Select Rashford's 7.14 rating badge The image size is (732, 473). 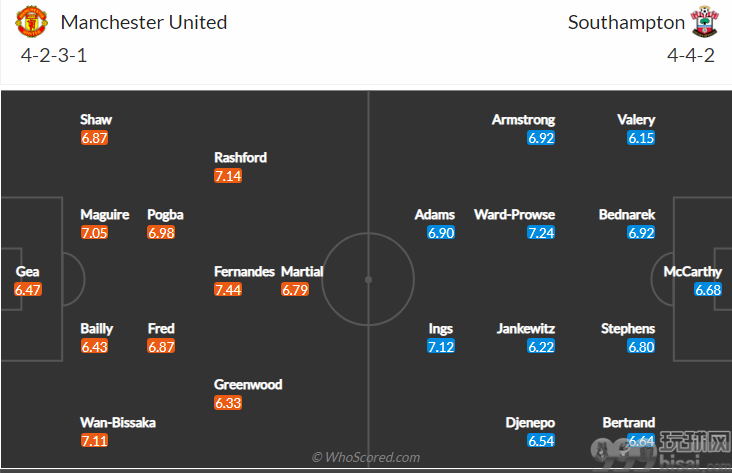click(228, 176)
